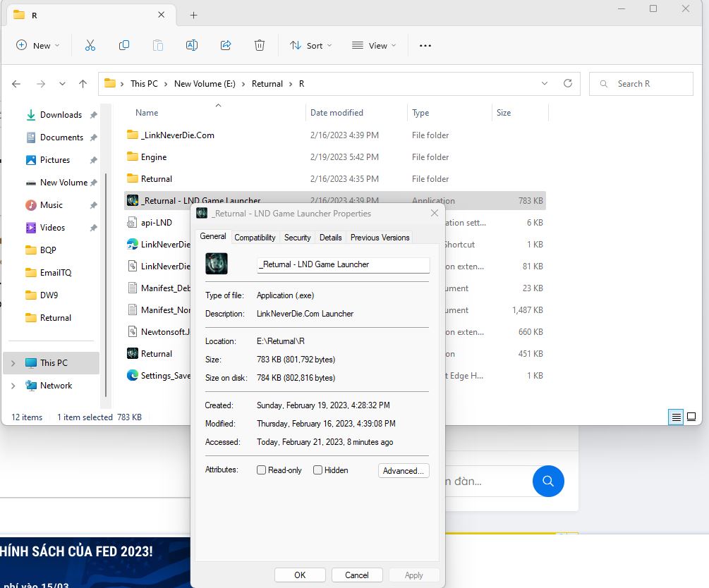Viewport: 709px width, 588px height.
Task: Expand the Network tree node
Action: coord(13,386)
